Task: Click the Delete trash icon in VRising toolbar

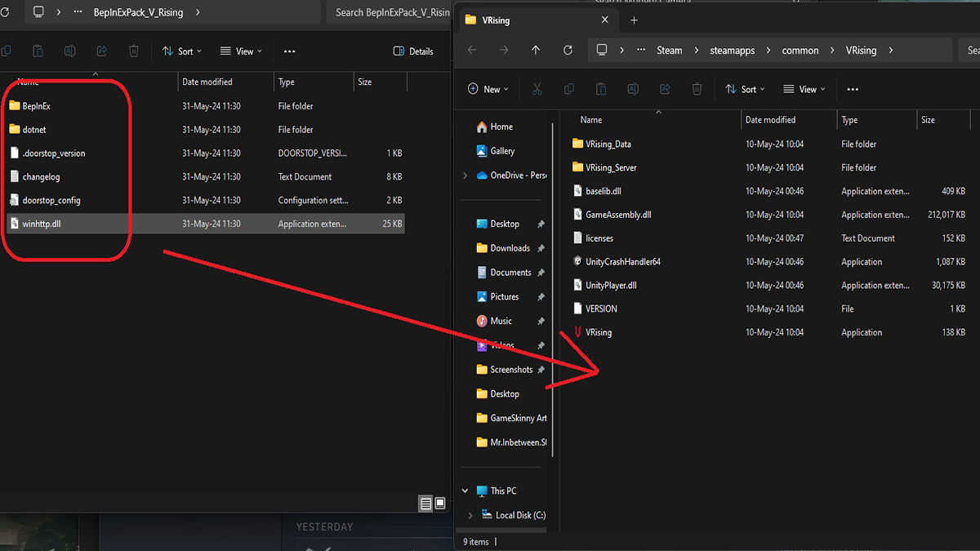Action: [x=697, y=89]
